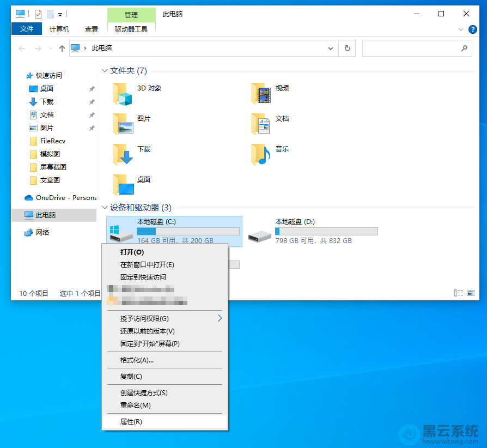Expand the 授予访问权限 submenu
The height and width of the screenshot is (448, 487).
pos(220,318)
